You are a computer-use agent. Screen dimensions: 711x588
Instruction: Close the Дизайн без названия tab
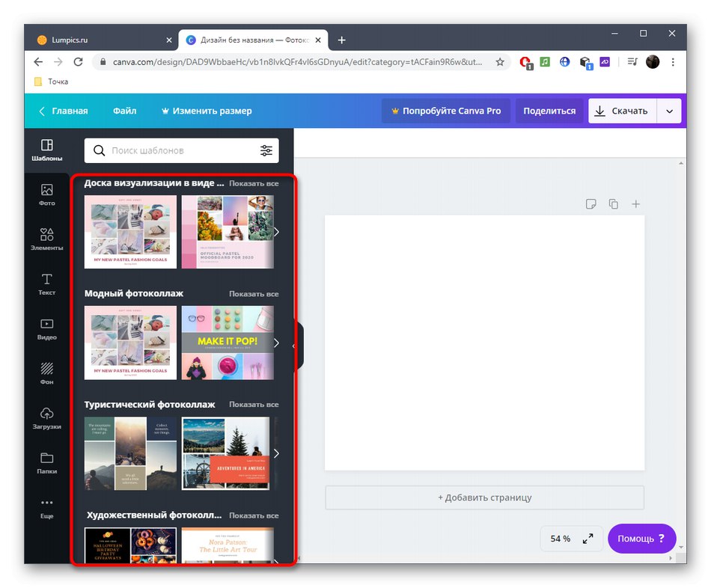(318, 40)
